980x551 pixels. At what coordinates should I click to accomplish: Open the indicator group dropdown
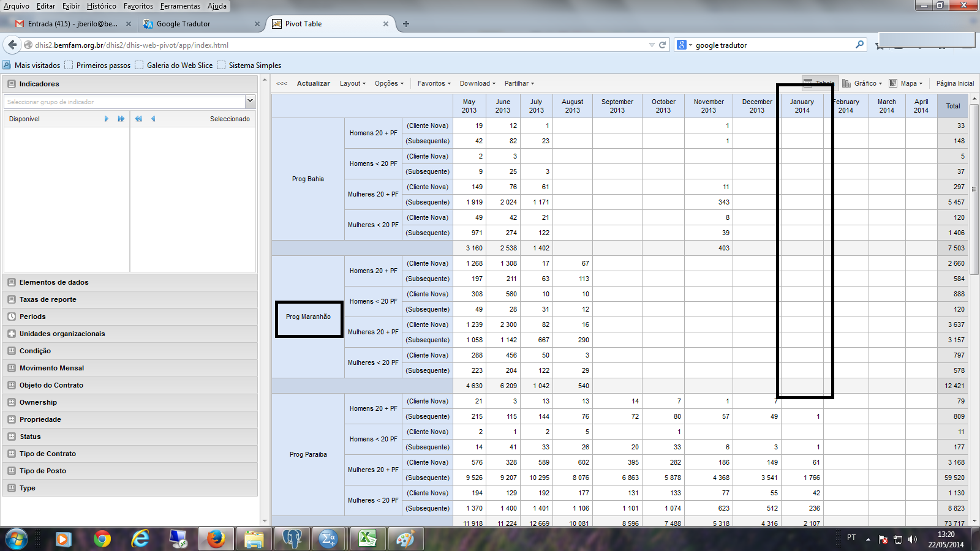(x=250, y=102)
